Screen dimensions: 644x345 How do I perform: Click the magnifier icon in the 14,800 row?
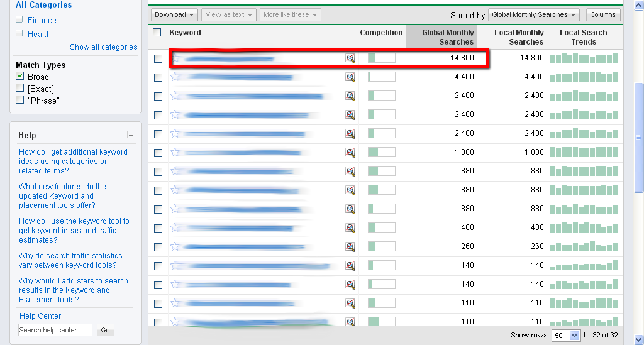350,58
